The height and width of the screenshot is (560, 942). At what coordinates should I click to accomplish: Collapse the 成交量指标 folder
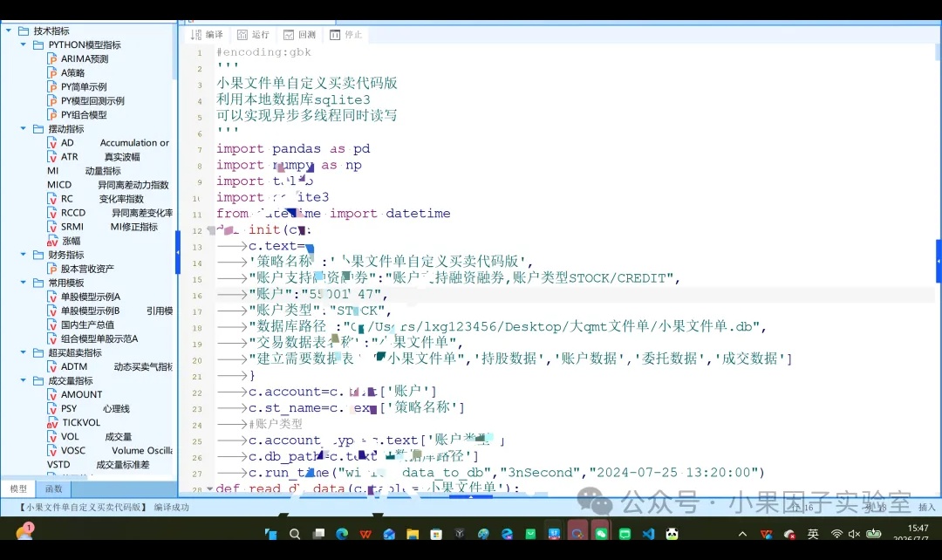pos(24,380)
